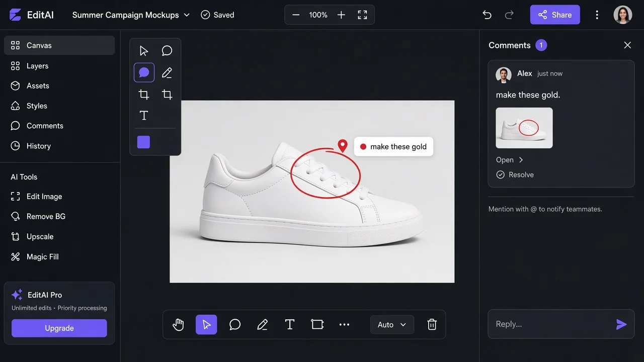Open Assets in the sidebar

(x=59, y=86)
